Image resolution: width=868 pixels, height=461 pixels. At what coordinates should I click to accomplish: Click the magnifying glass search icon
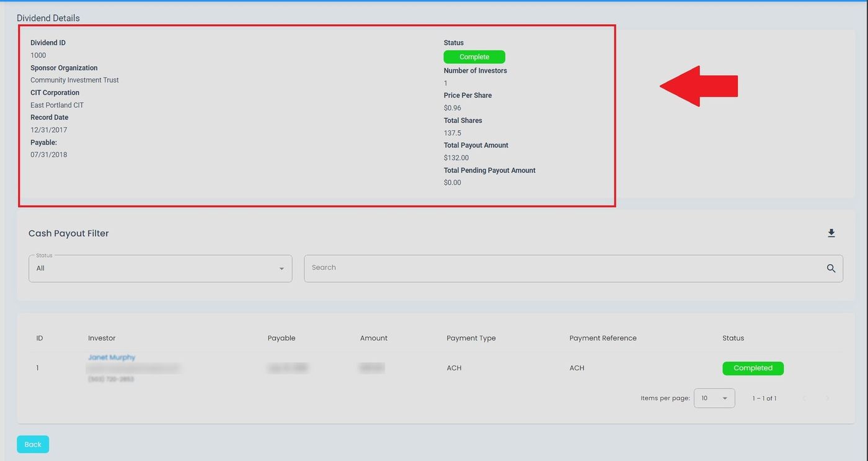point(831,269)
